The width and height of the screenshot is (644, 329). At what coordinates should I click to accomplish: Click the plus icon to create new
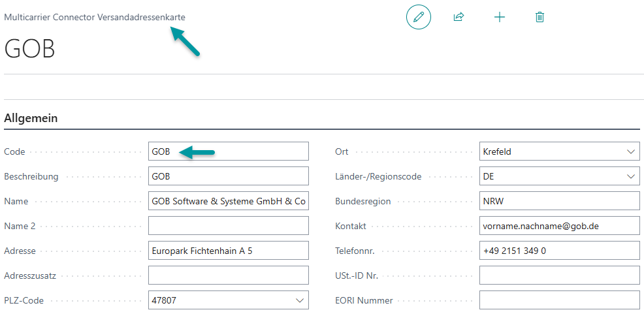[x=500, y=17]
